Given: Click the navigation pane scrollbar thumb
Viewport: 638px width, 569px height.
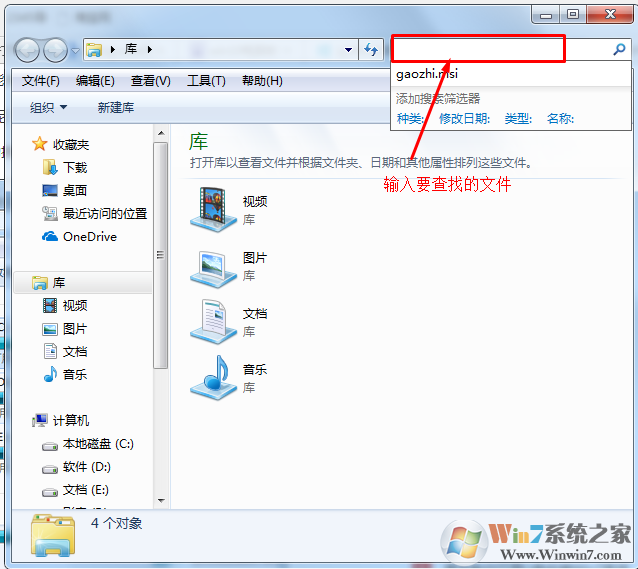Looking at the screenshot, I should pos(161,255).
